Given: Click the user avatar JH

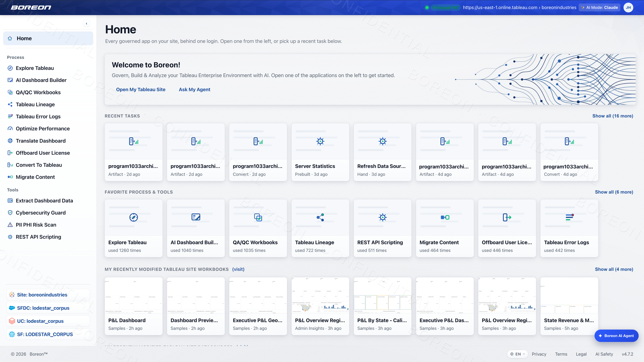Looking at the screenshot, I should [x=628, y=8].
